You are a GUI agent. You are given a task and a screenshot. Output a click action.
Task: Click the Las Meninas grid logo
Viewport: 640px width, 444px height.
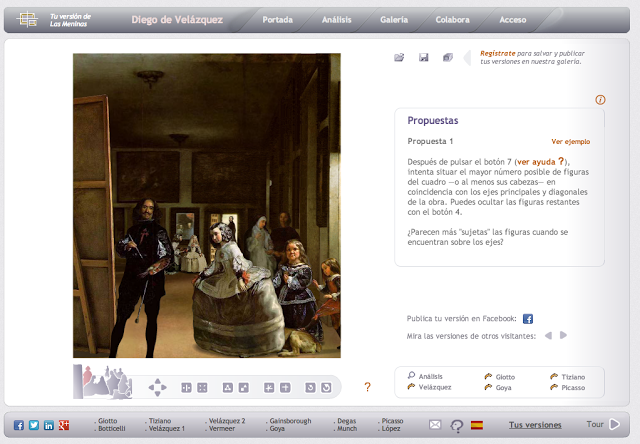click(27, 19)
